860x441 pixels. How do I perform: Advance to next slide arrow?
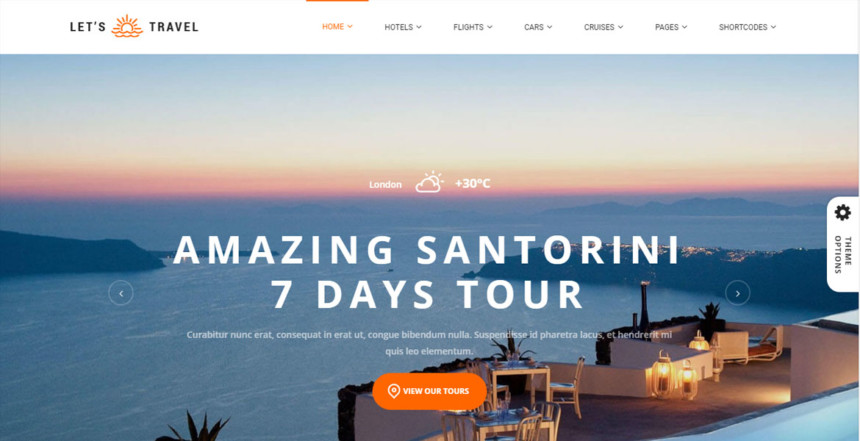(738, 293)
